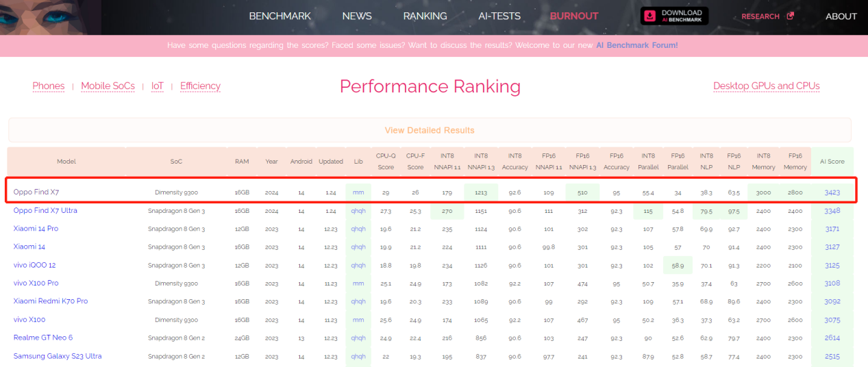Open the Benchmark menu item

280,16
